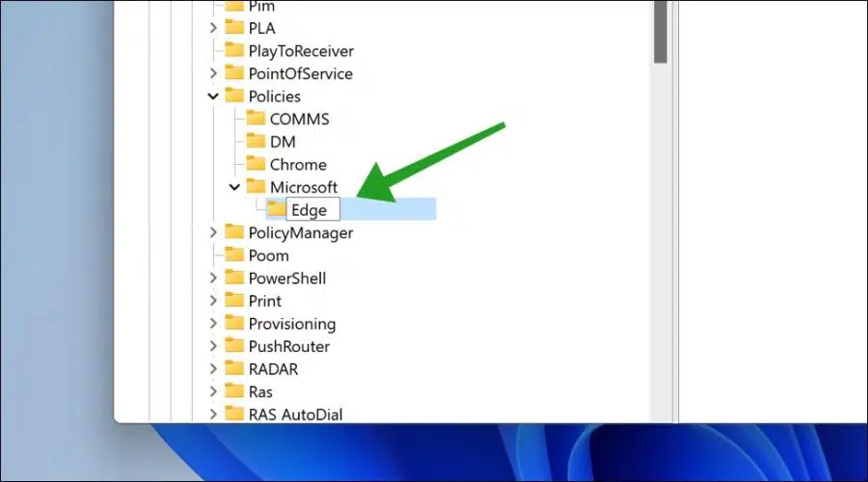Image resolution: width=868 pixels, height=482 pixels.
Task: Select the Microsoft subkey label
Action: [304, 187]
